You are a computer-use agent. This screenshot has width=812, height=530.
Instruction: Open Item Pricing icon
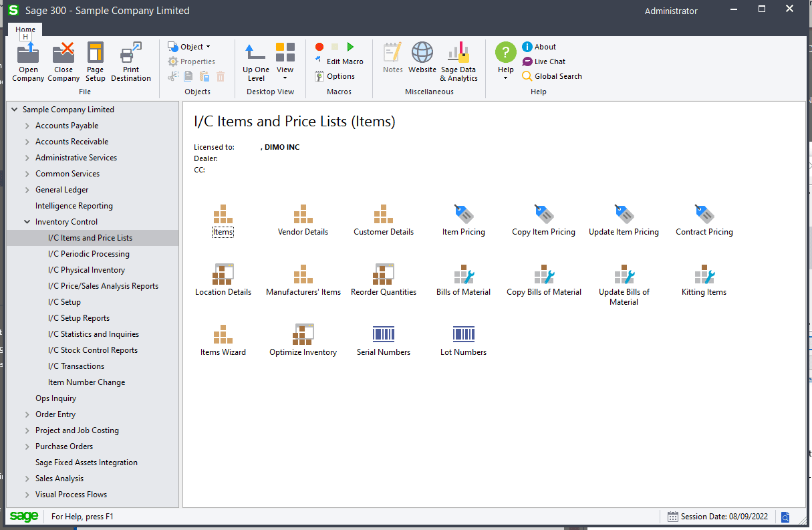(464, 215)
